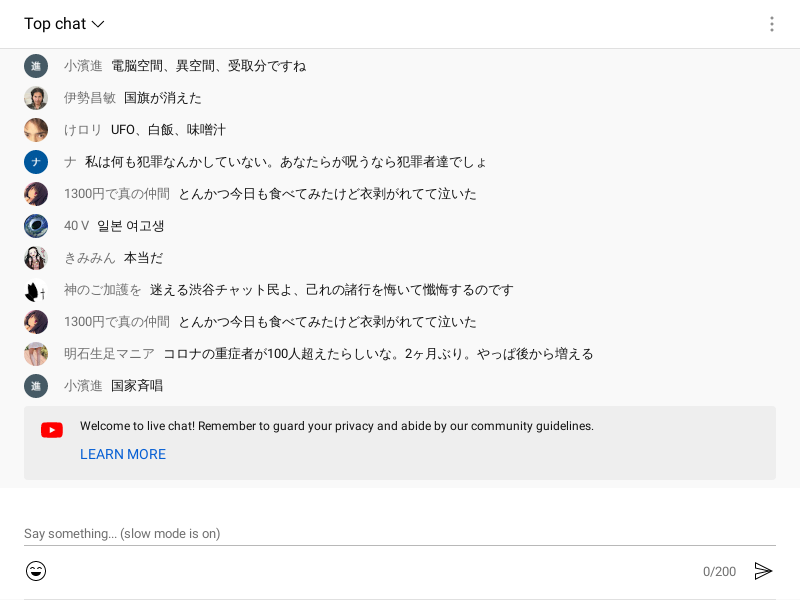Viewport: 800px width, 600px height.
Task: Click 伊勢昌敏 user avatar
Action: click(36, 98)
